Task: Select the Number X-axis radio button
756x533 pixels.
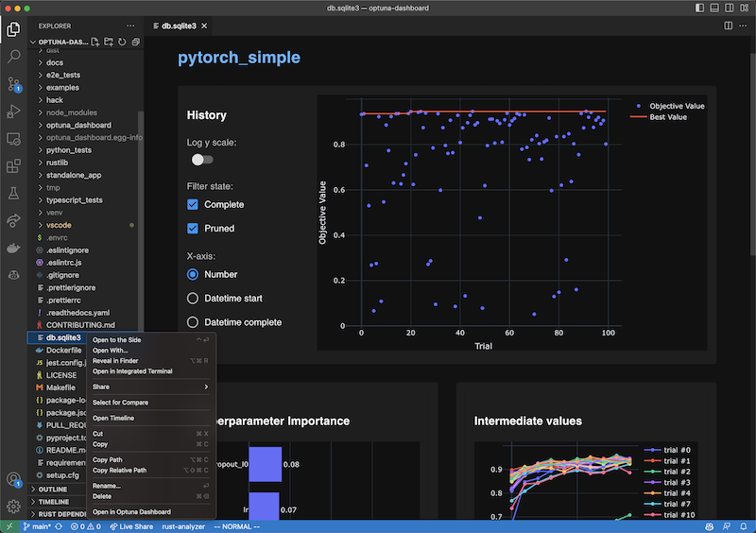Action: pos(193,274)
